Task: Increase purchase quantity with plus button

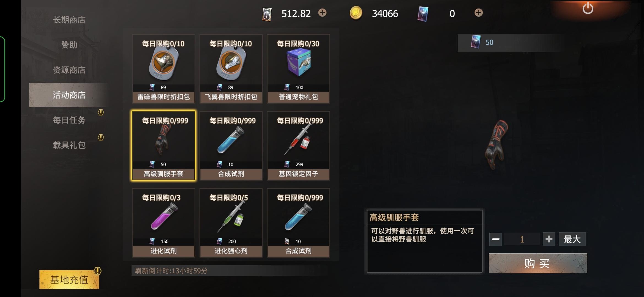Action: pyautogui.click(x=549, y=239)
